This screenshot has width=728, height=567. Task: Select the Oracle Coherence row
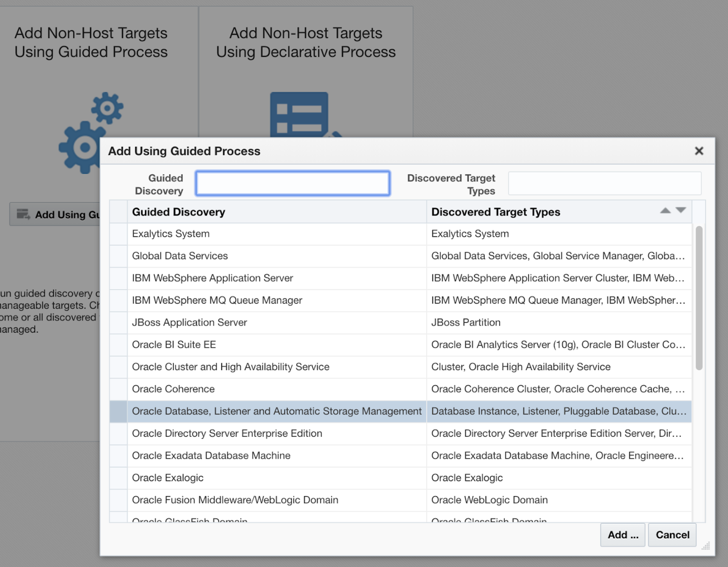(x=400, y=389)
